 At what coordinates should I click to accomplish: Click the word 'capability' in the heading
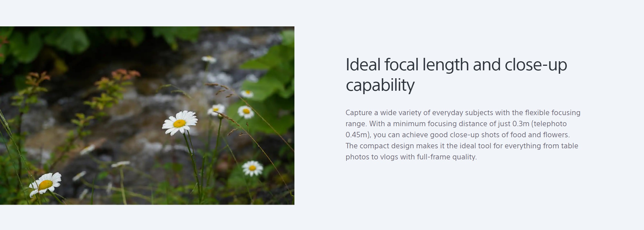(x=380, y=85)
